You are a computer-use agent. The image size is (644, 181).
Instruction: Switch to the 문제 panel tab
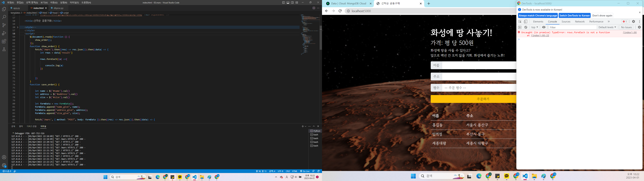click(13, 126)
